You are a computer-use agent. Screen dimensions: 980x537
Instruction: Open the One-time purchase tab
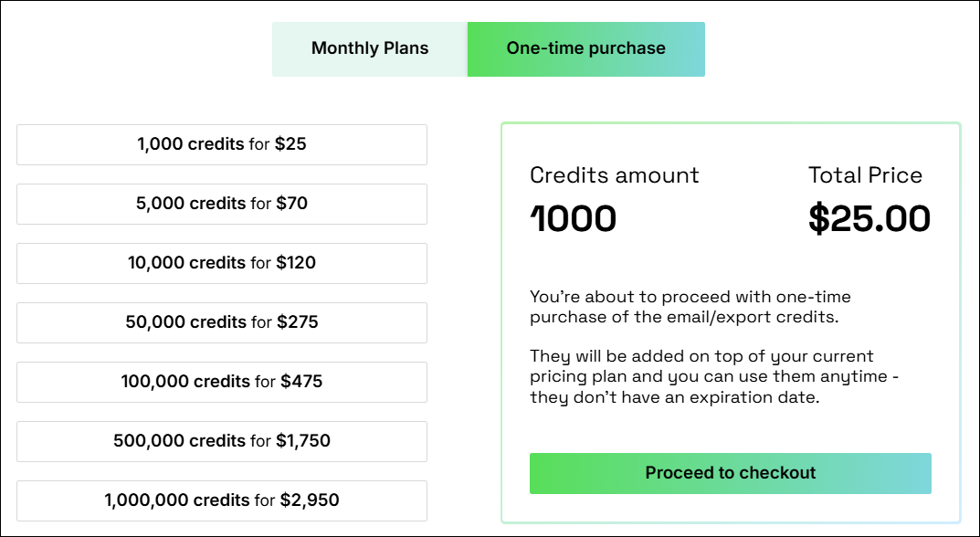coord(585,47)
